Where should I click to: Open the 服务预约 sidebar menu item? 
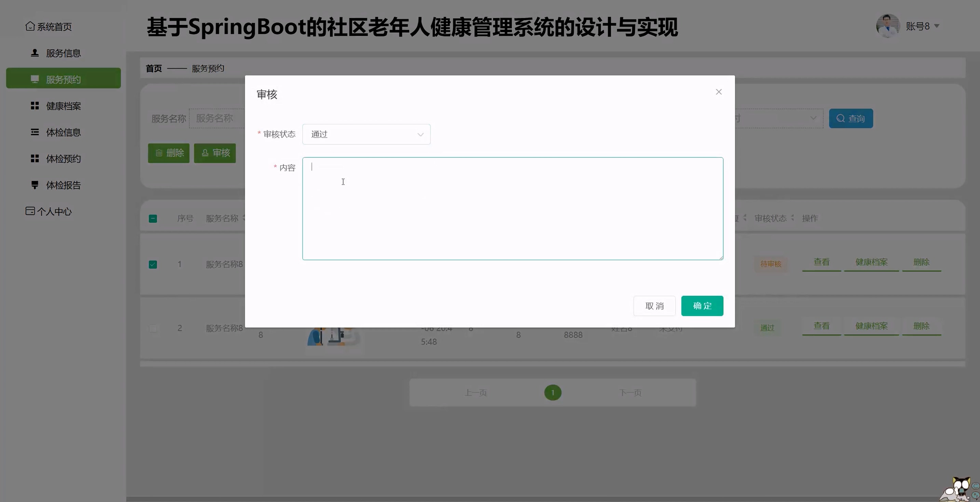point(63,79)
